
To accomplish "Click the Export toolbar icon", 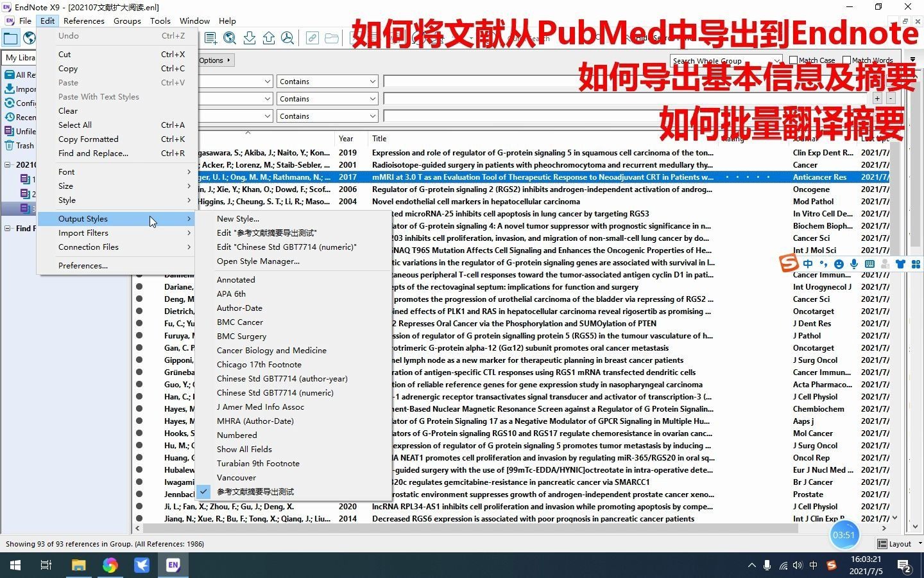I will coord(269,39).
